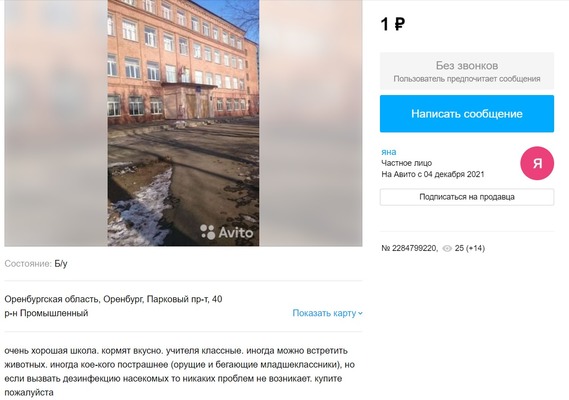569x400 pixels.
Task: Click the eye views counter icon
Action: tap(447, 249)
